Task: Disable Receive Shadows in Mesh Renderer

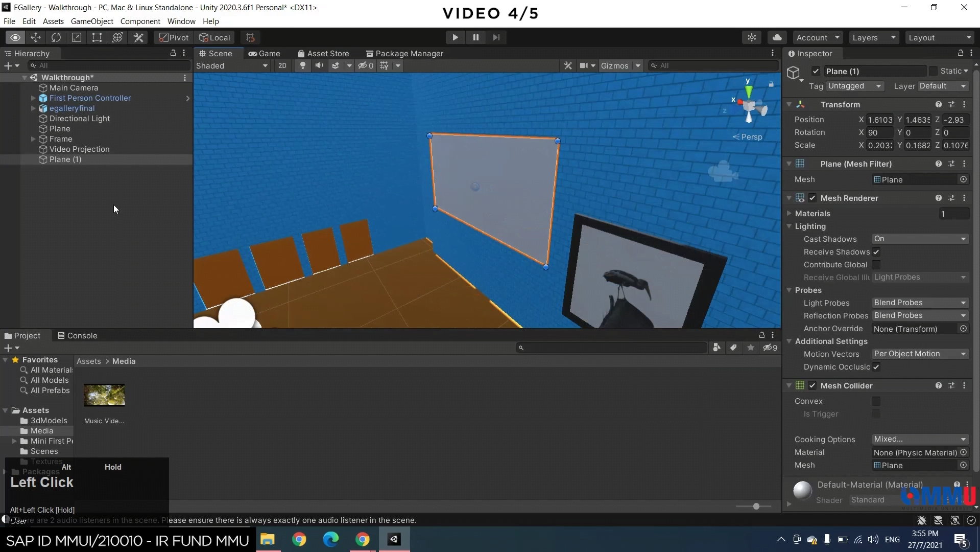Action: (x=877, y=252)
